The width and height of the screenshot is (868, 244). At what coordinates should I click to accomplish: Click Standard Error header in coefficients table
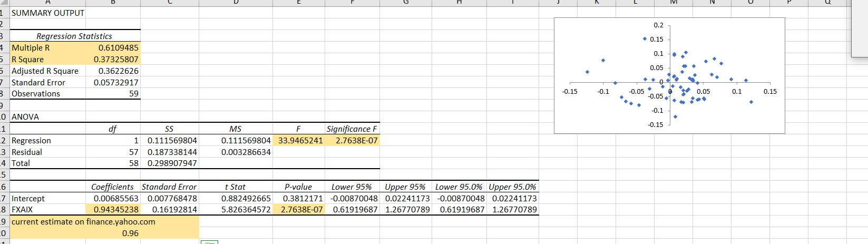tap(170, 187)
